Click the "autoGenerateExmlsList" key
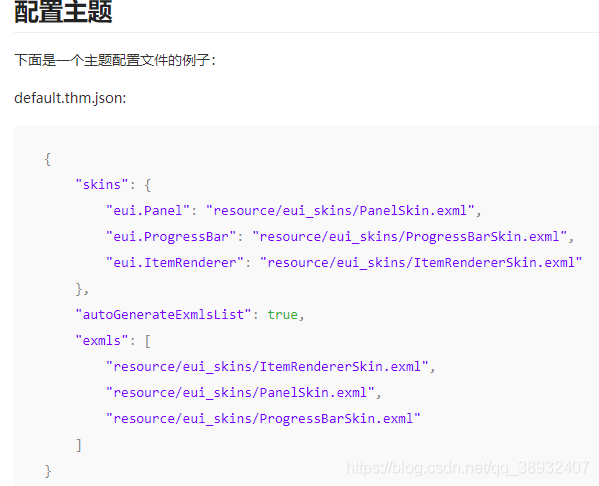Image resolution: width=599 pixels, height=486 pixels. click(163, 314)
